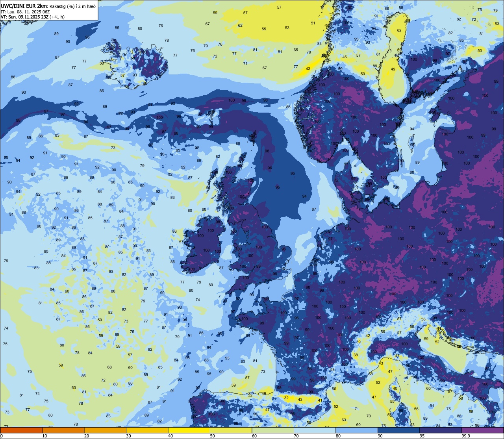
Task: Click the "20" tick label on legend
Action: click(87, 436)
